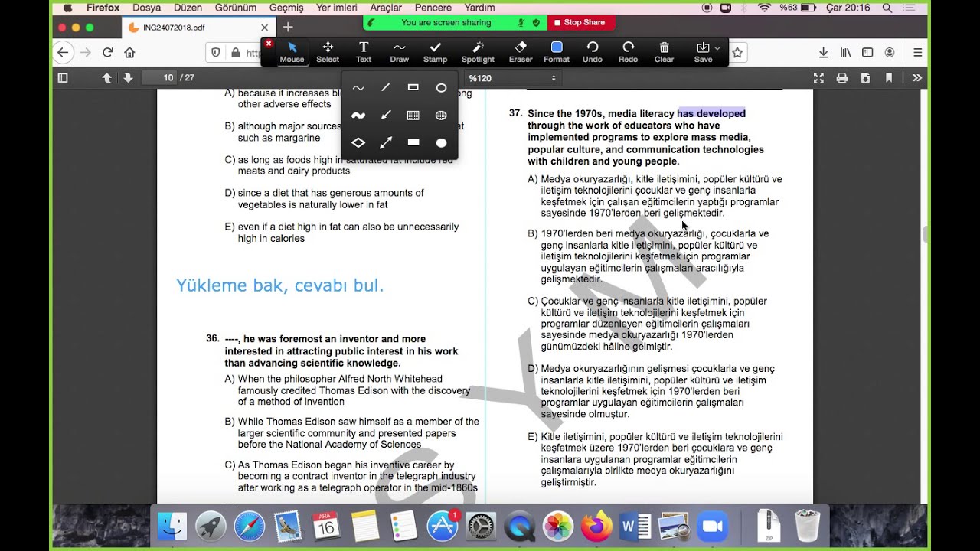The width and height of the screenshot is (980, 551).
Task: Close the ING24072018.pdf tab
Action: [264, 27]
